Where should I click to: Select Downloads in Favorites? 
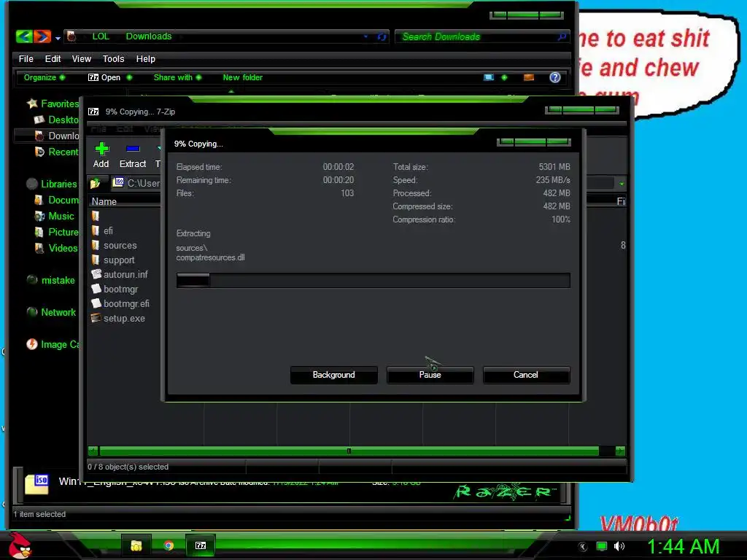pyautogui.click(x=57, y=136)
